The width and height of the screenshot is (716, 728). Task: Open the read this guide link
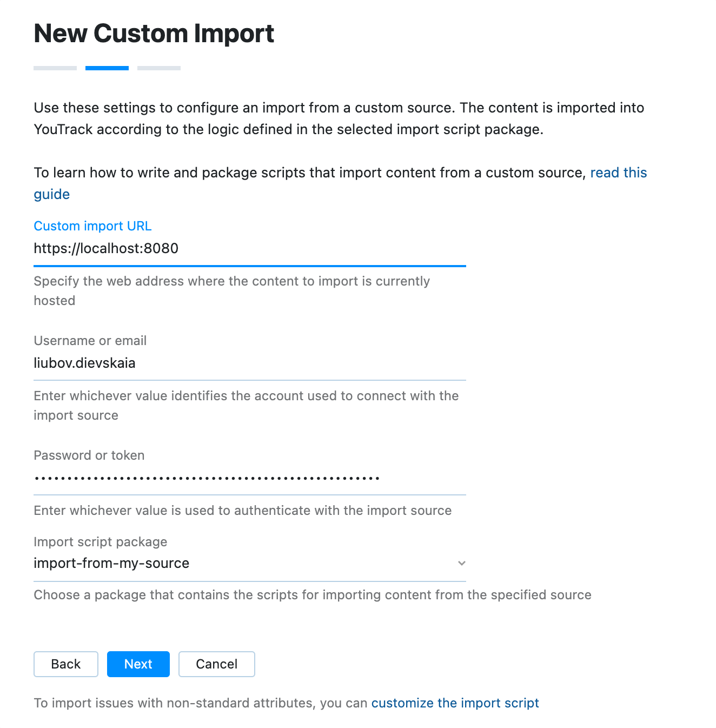(619, 173)
